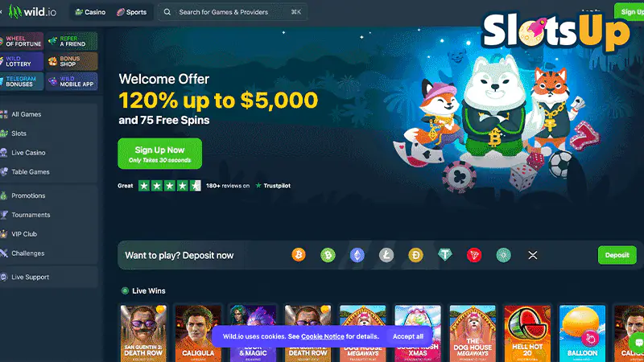Select the XRP crypto icon
The width and height of the screenshot is (644, 362).
click(x=533, y=255)
